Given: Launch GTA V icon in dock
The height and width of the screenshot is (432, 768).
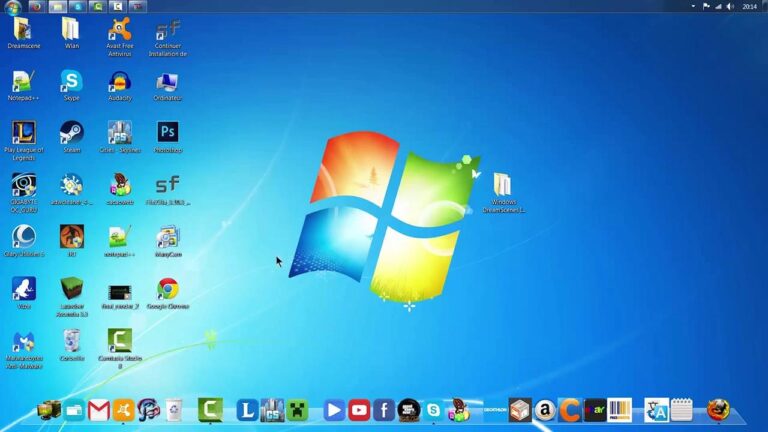Looking at the screenshot, I should [x=409, y=410].
